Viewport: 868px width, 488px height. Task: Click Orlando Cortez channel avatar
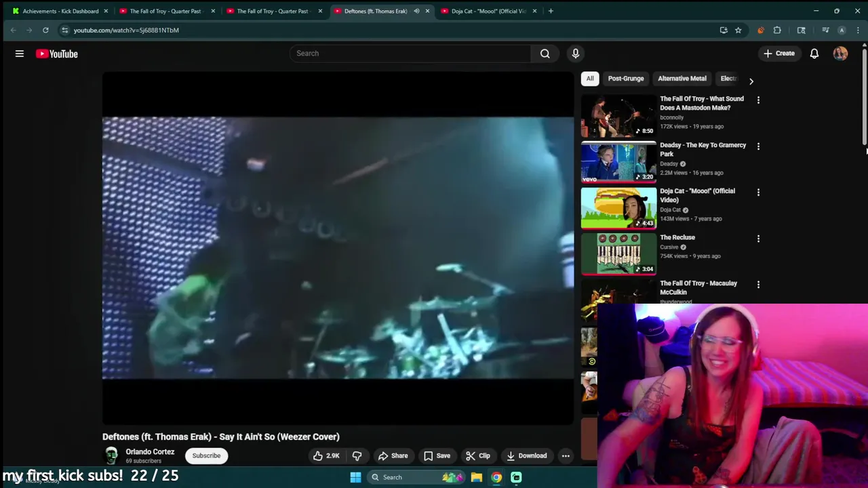click(111, 455)
